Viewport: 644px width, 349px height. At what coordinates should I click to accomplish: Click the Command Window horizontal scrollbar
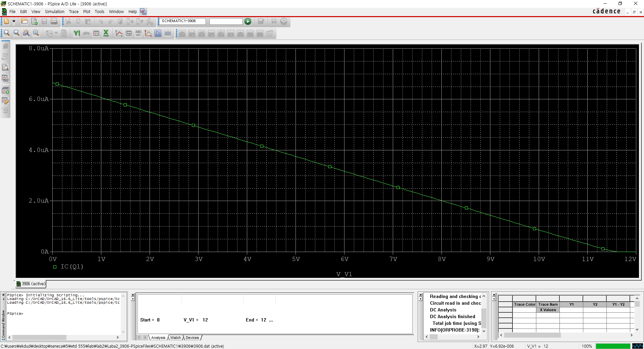click(x=64, y=337)
